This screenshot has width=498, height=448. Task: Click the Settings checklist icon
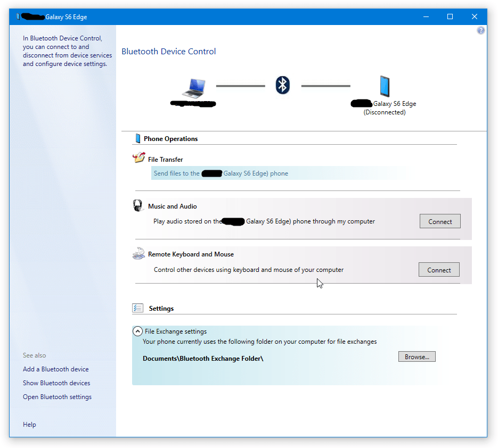click(x=137, y=308)
